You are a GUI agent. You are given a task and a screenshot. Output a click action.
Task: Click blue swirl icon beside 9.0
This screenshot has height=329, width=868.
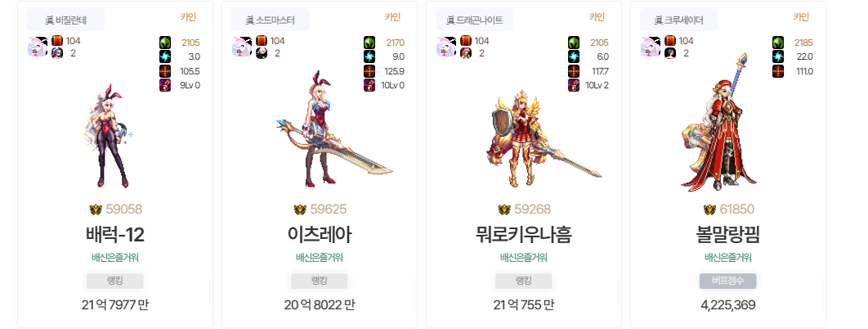click(369, 56)
